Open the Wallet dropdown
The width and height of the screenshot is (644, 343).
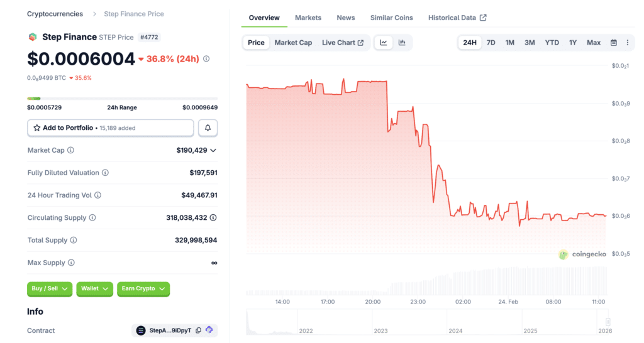click(94, 289)
